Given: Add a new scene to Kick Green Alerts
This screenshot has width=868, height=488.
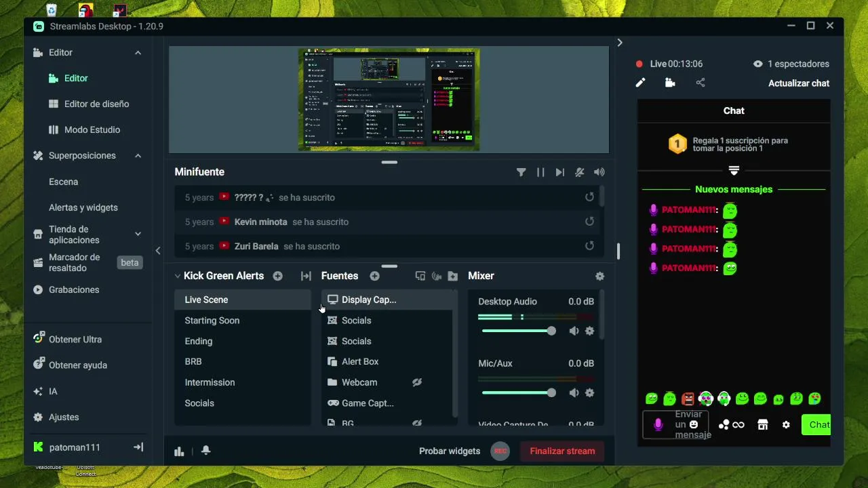Looking at the screenshot, I should tap(277, 276).
